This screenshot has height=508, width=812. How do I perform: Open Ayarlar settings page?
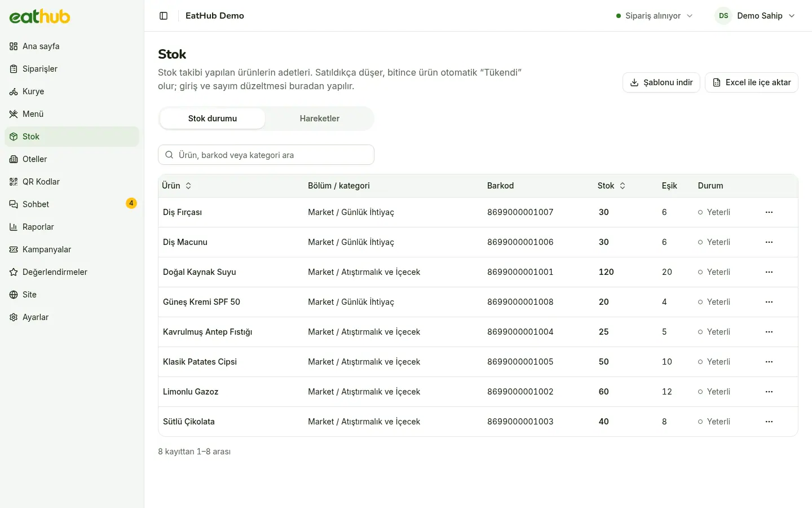tap(72, 317)
